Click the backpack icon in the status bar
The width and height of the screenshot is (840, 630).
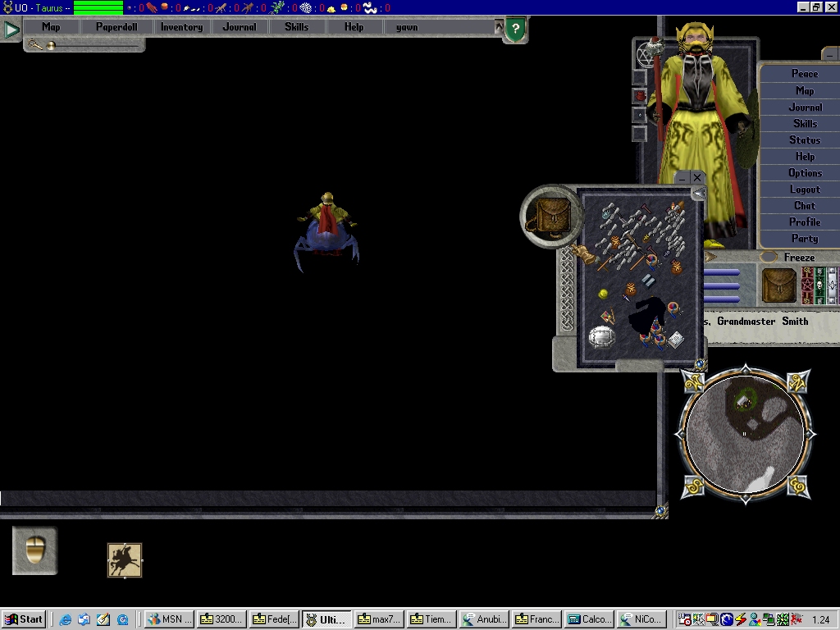(778, 285)
